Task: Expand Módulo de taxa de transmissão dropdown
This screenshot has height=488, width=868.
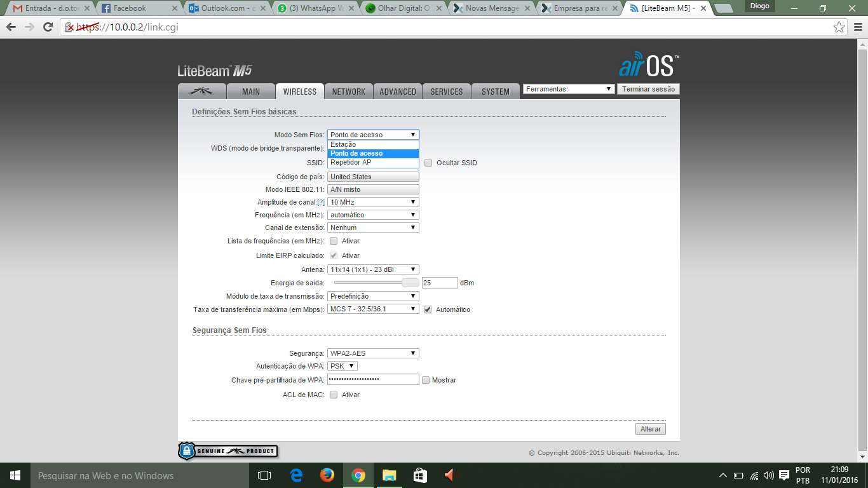Action: [x=373, y=296]
